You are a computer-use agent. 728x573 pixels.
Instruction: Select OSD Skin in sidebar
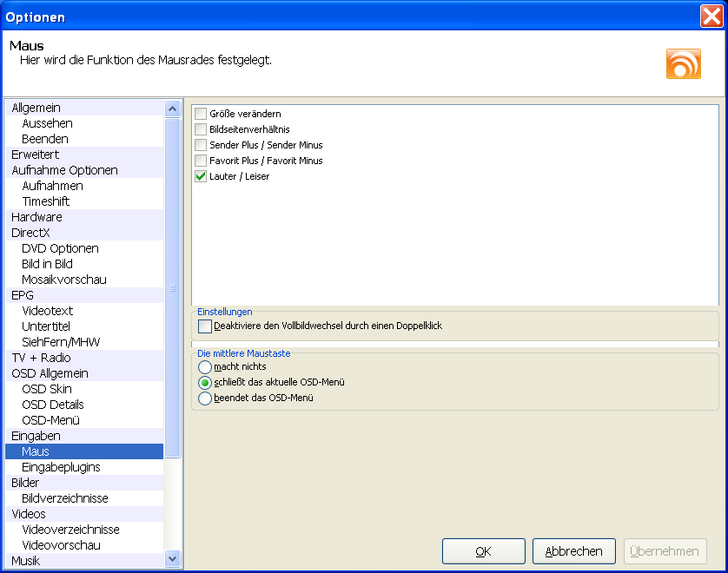(46, 389)
